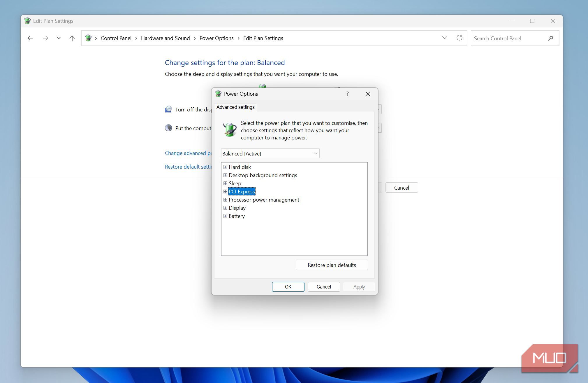Go back using the back arrow

[x=30, y=38]
